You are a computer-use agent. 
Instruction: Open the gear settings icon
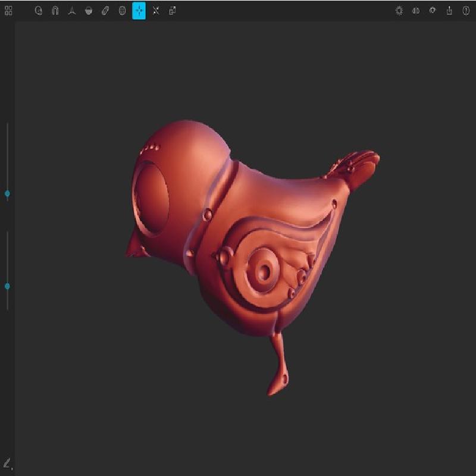pos(433,11)
